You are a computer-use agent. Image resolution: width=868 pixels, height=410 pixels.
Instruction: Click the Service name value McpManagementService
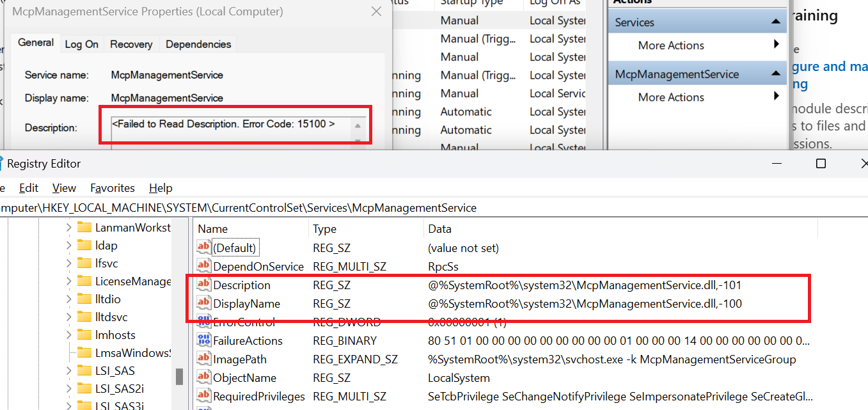(x=167, y=75)
